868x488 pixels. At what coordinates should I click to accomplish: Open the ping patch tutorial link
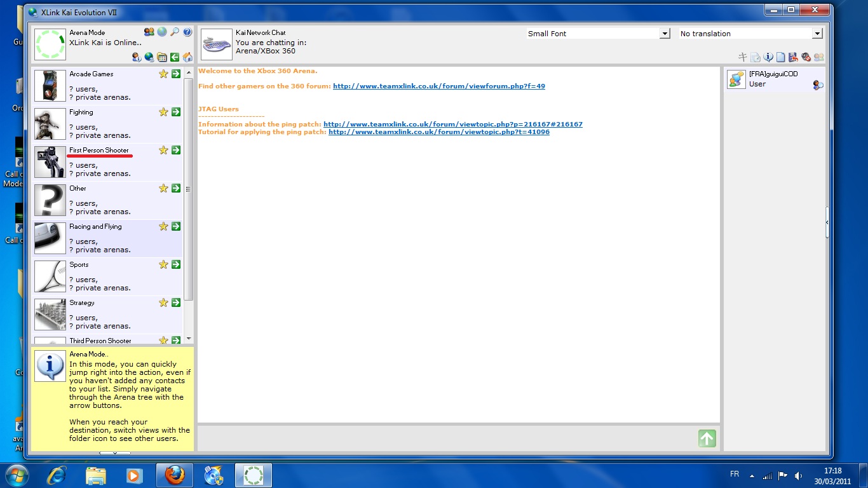click(x=439, y=132)
